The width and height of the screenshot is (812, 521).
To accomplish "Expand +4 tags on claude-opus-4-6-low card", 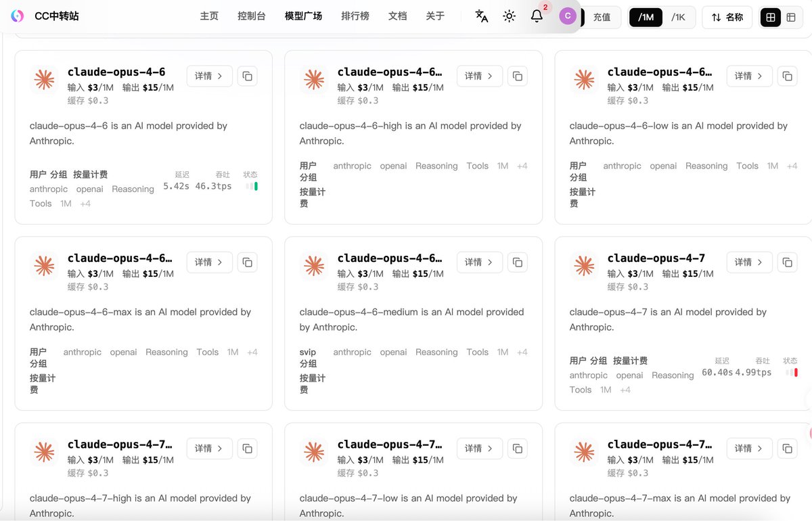I will 792,166.
